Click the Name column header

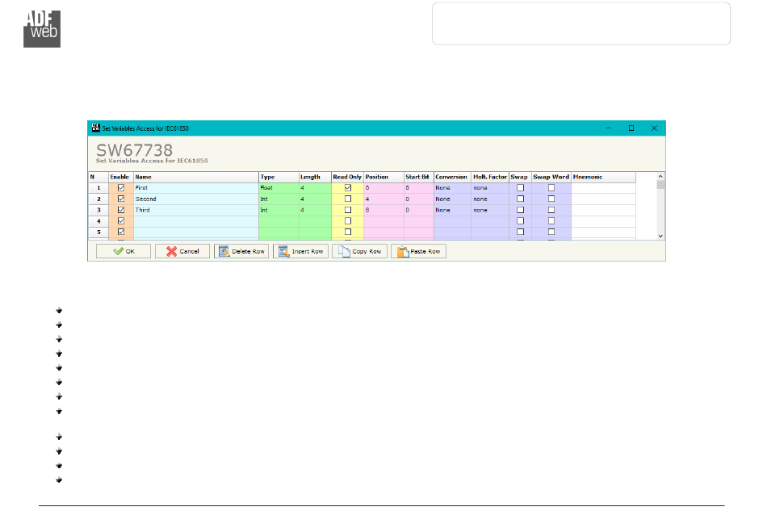point(196,177)
